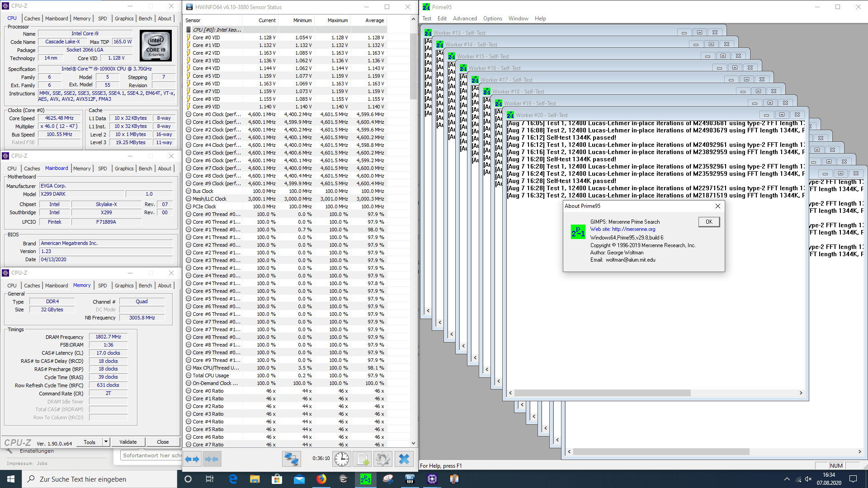This screenshot has height=488, width=868.
Task: Switch to CPU-Z purple taskbar icon
Action: pyautogui.click(x=432, y=479)
